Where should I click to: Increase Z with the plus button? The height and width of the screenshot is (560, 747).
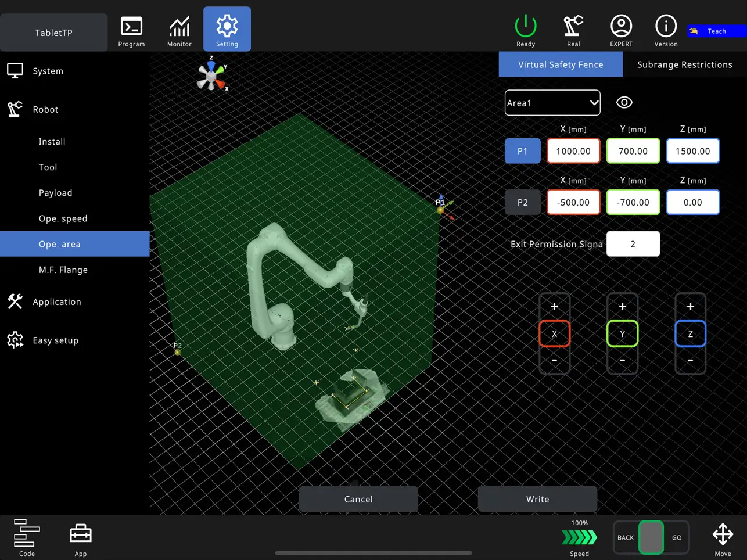691,307
